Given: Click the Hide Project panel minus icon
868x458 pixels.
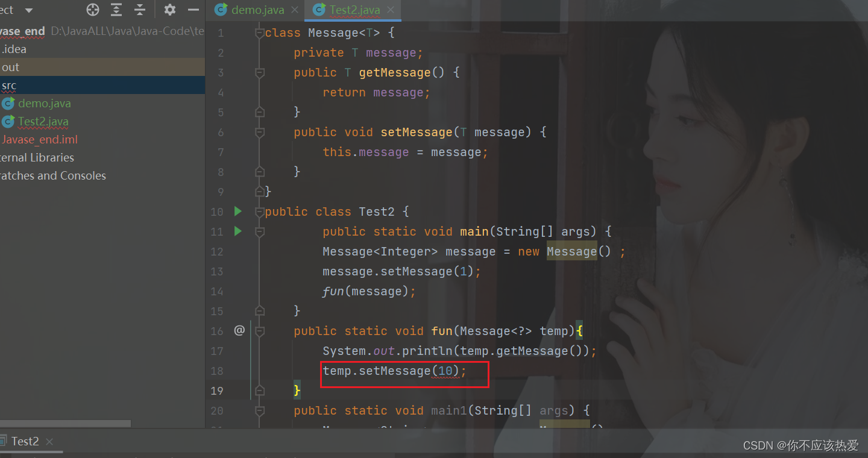Looking at the screenshot, I should click(192, 10).
